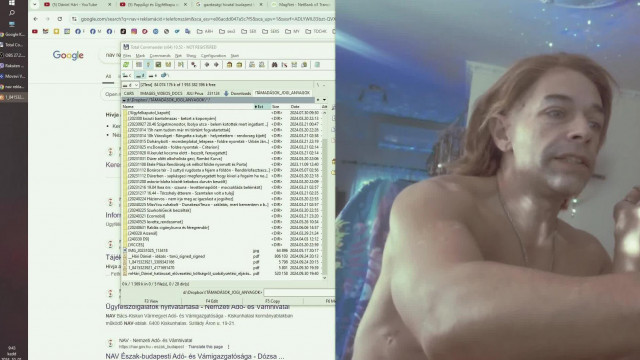
Task: Open the Mark menu in Total Commander
Action: tap(140, 56)
